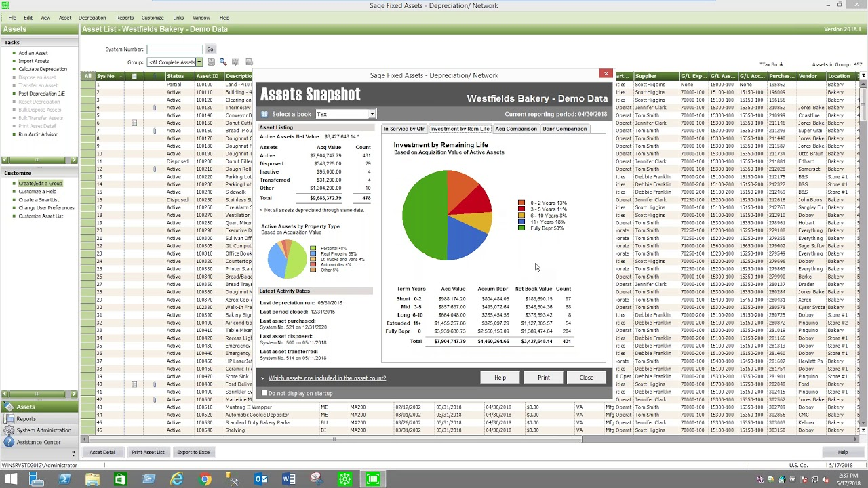Open the All Complete Assets group dropdown

[x=201, y=62]
